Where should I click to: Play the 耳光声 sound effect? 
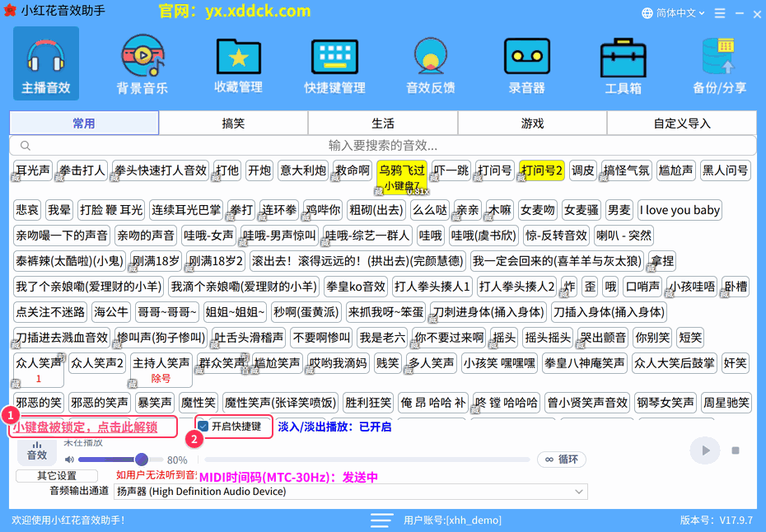(x=33, y=170)
